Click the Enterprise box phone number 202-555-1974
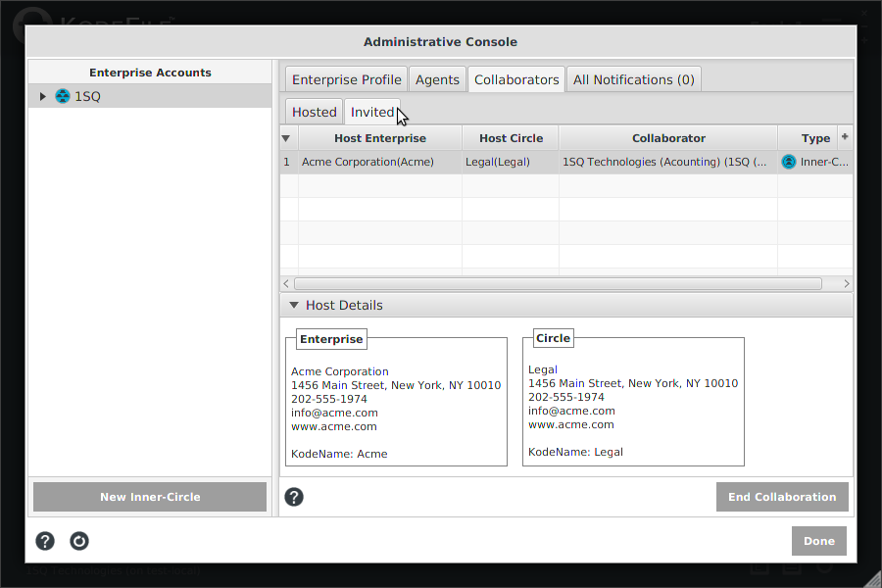Image resolution: width=882 pixels, height=588 pixels. [x=329, y=399]
